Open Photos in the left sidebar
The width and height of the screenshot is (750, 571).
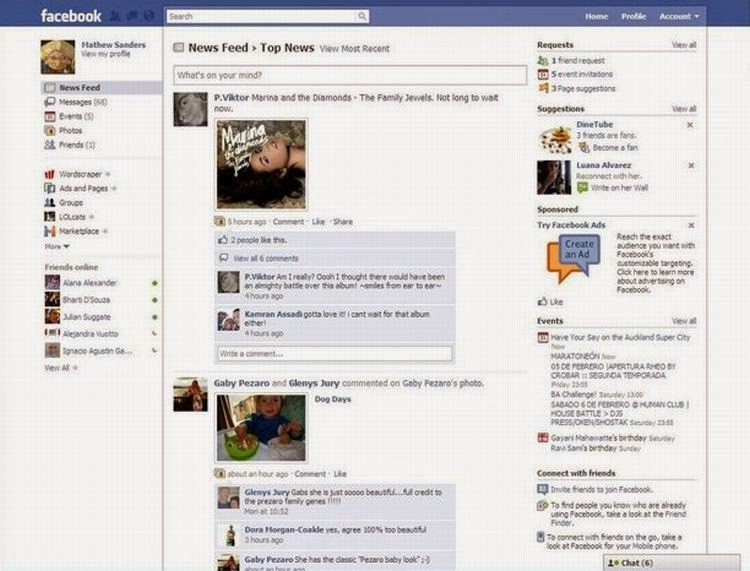tap(70, 130)
